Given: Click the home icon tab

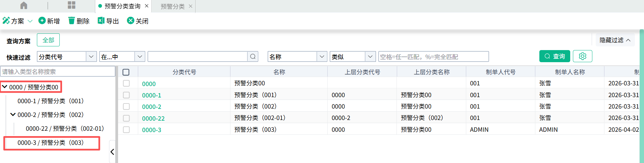Looking at the screenshot, I should tap(24, 6).
